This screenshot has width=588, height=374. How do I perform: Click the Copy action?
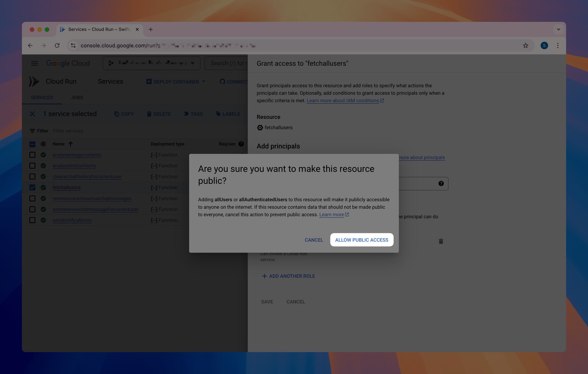pyautogui.click(x=124, y=114)
